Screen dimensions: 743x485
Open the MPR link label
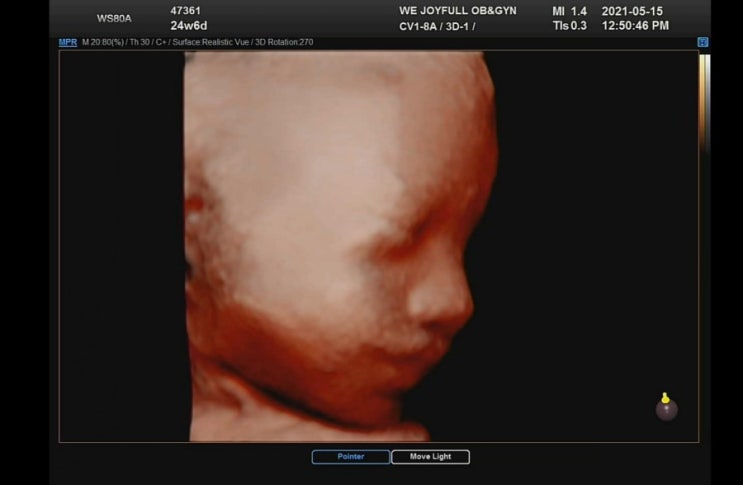tap(68, 42)
